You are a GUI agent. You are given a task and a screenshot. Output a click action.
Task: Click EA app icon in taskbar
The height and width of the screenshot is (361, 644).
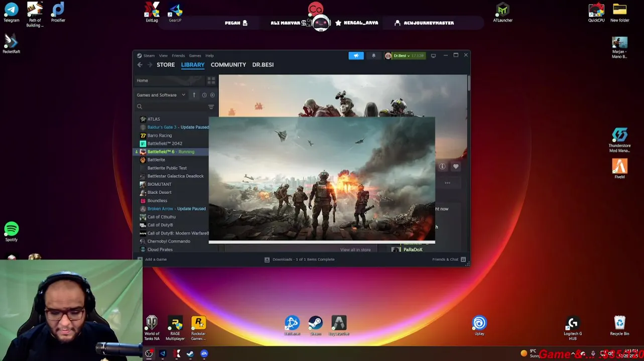coord(204,354)
